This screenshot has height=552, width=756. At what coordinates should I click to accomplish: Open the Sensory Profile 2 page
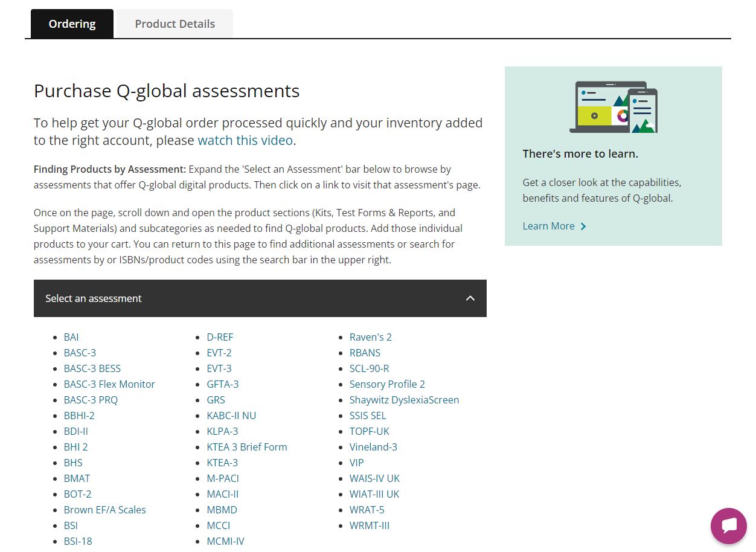[x=387, y=384]
